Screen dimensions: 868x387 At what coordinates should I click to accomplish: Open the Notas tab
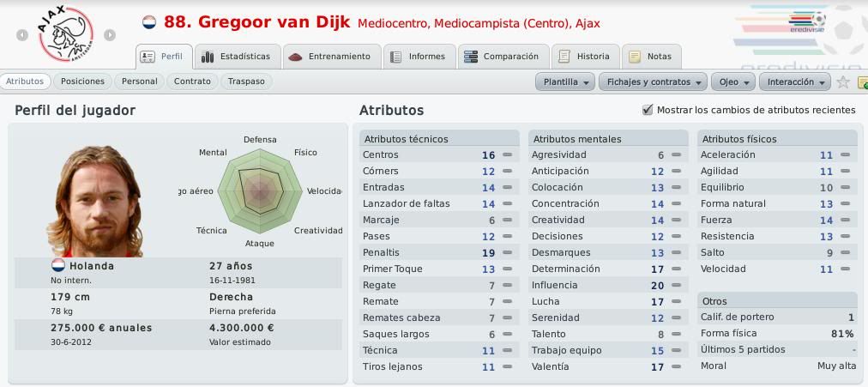[652, 57]
